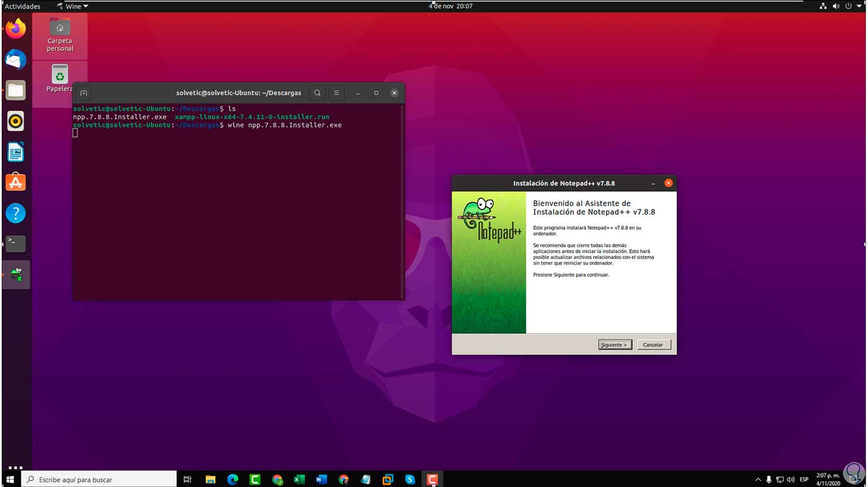The height and width of the screenshot is (487, 868).
Task: Click Cancelar in the Notepad++ installer
Action: click(653, 344)
